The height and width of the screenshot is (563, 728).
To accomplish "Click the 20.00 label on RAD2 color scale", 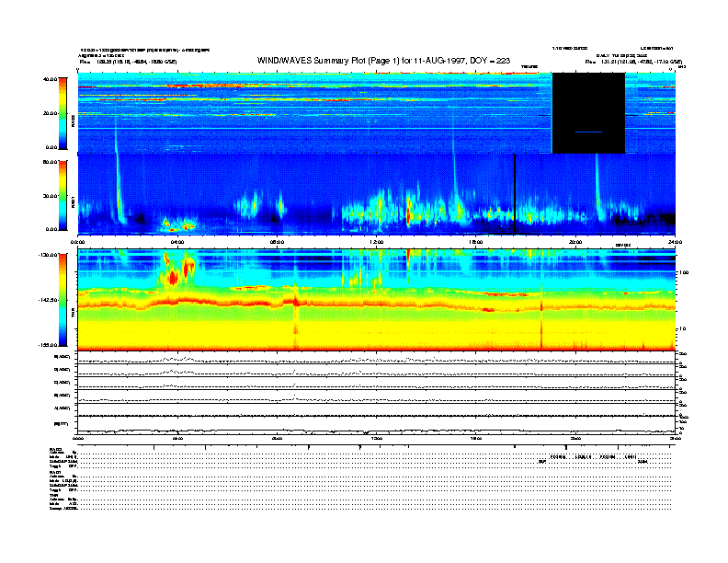I will tap(50, 113).
